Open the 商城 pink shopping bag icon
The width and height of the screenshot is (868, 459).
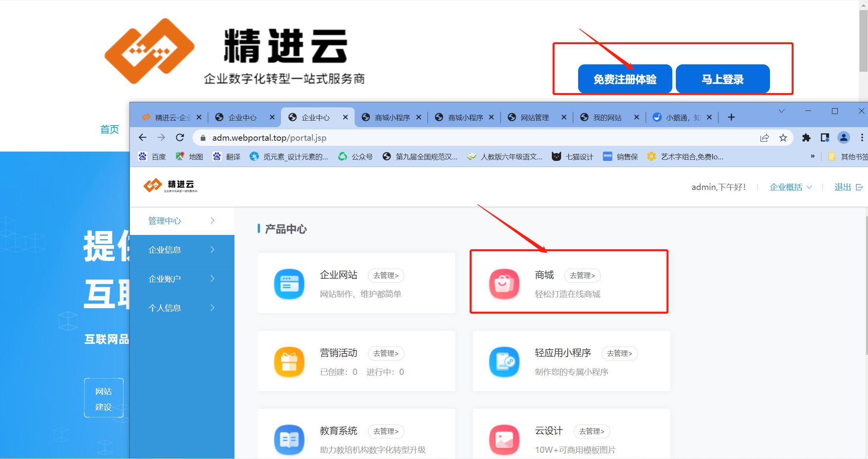coord(504,284)
